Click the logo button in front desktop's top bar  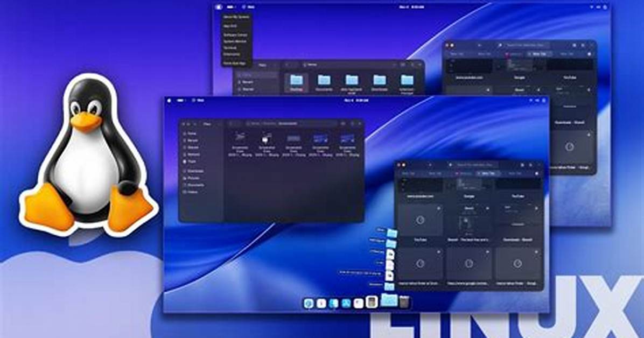pos(169,100)
